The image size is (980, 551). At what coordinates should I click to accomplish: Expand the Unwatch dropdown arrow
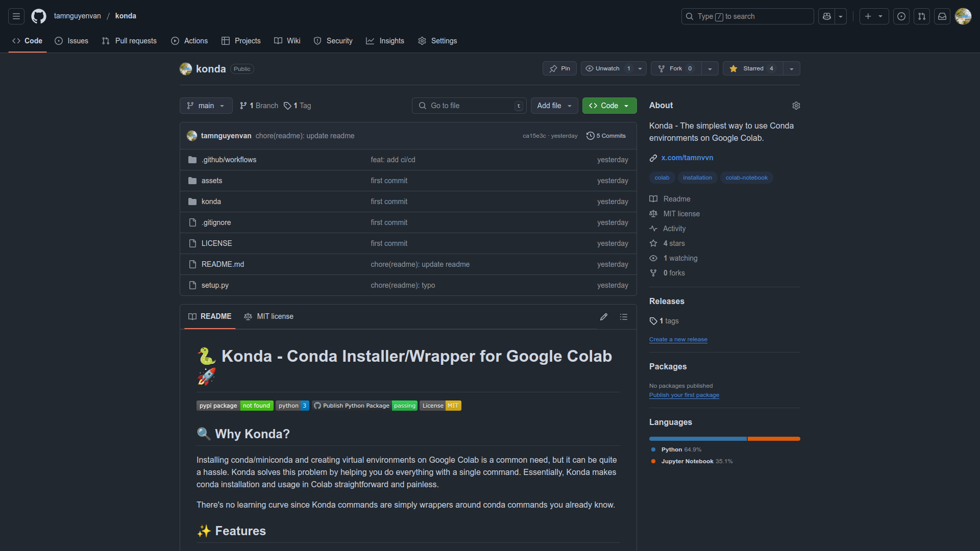[x=640, y=68]
